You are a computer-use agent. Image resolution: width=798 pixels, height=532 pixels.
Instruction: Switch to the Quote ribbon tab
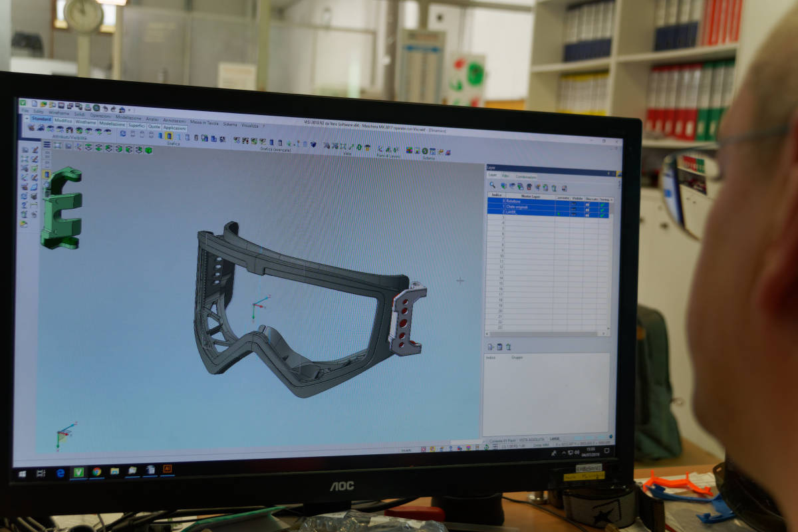click(x=154, y=126)
